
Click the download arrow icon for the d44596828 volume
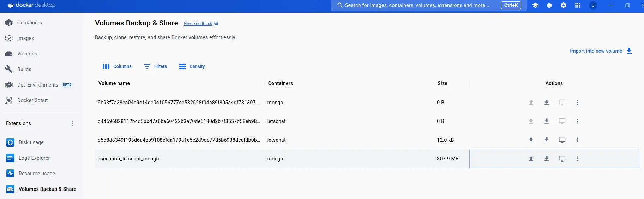point(546,121)
